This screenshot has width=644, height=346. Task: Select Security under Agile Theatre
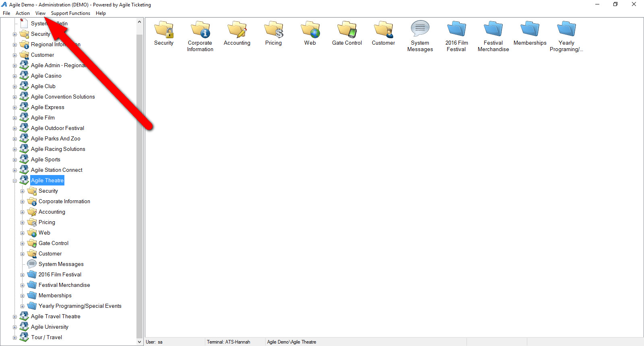pos(48,191)
